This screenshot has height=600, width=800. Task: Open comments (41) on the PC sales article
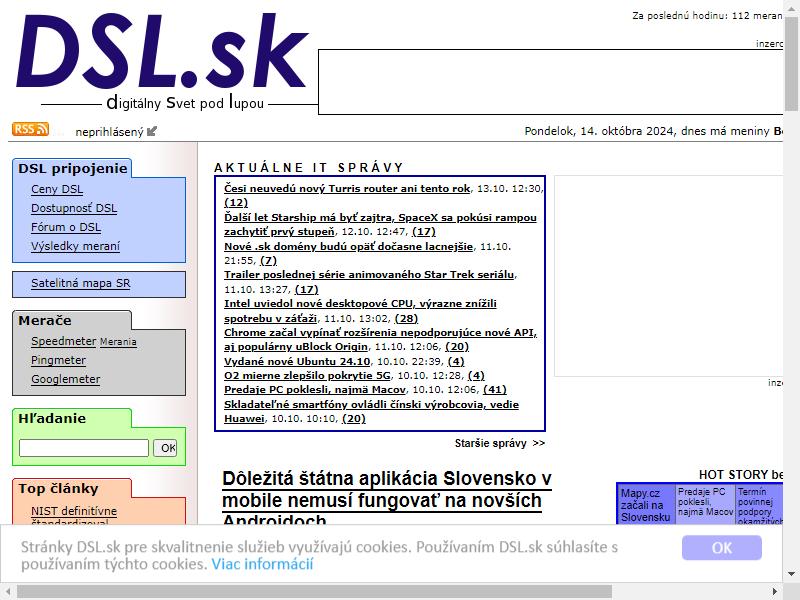tap(494, 390)
